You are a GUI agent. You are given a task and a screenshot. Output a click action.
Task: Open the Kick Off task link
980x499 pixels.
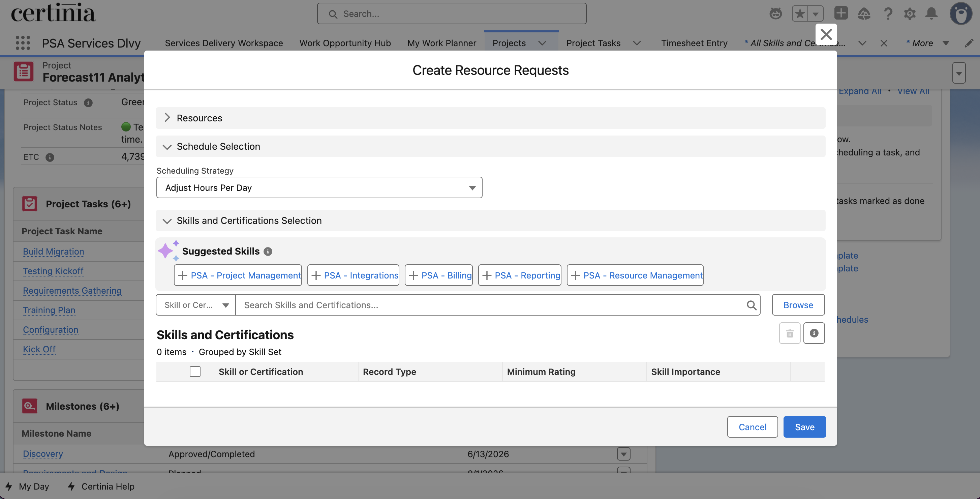pyautogui.click(x=39, y=350)
